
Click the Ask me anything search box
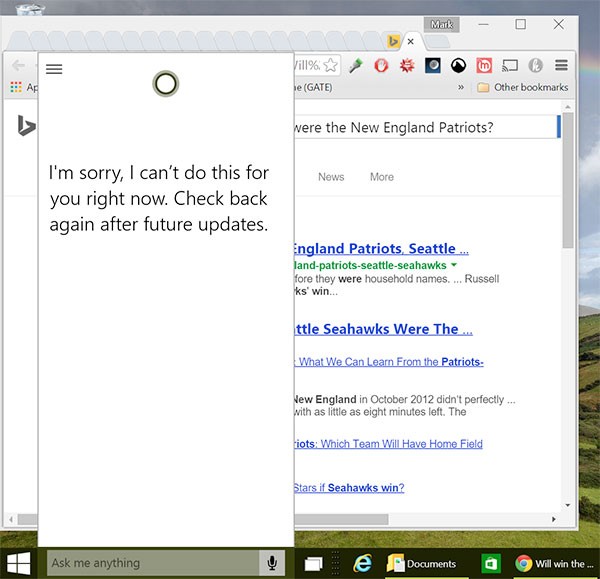coord(153,563)
